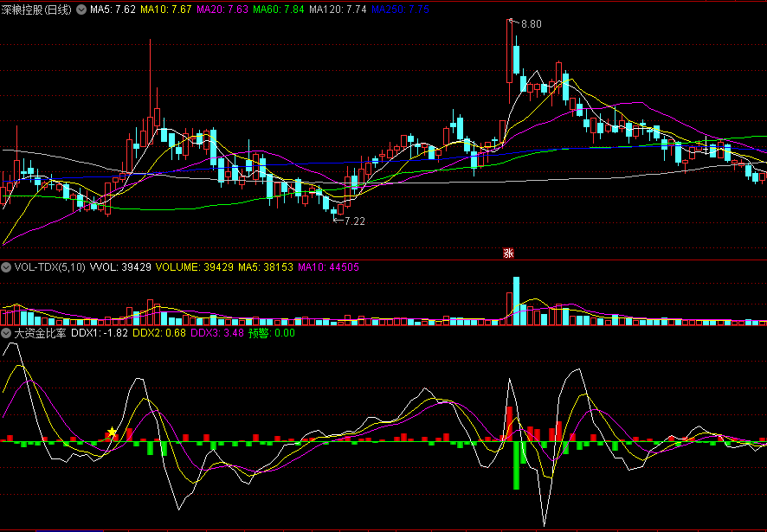Click the 预警: 0.00 value
Image resolution: width=767 pixels, height=532 pixels.
(272, 334)
